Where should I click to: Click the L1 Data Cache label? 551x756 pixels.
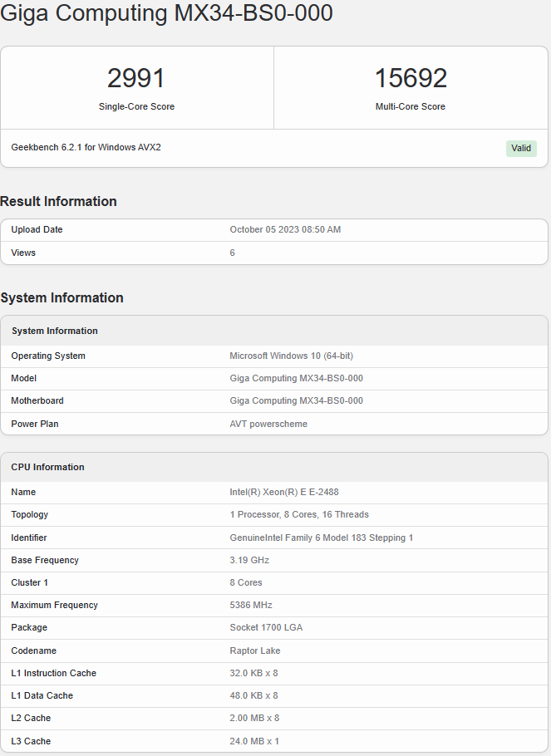(42, 695)
